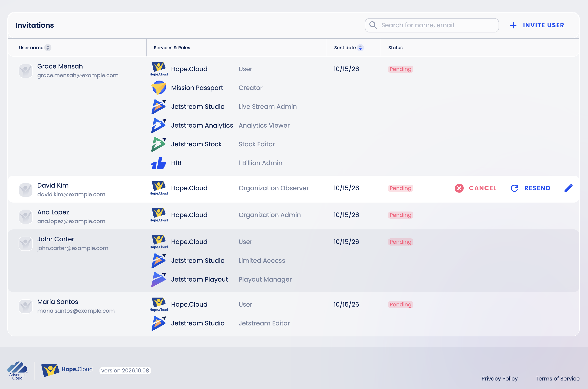The height and width of the screenshot is (389, 588).
Task: Cancel David Kim's invitation
Action: [476, 188]
